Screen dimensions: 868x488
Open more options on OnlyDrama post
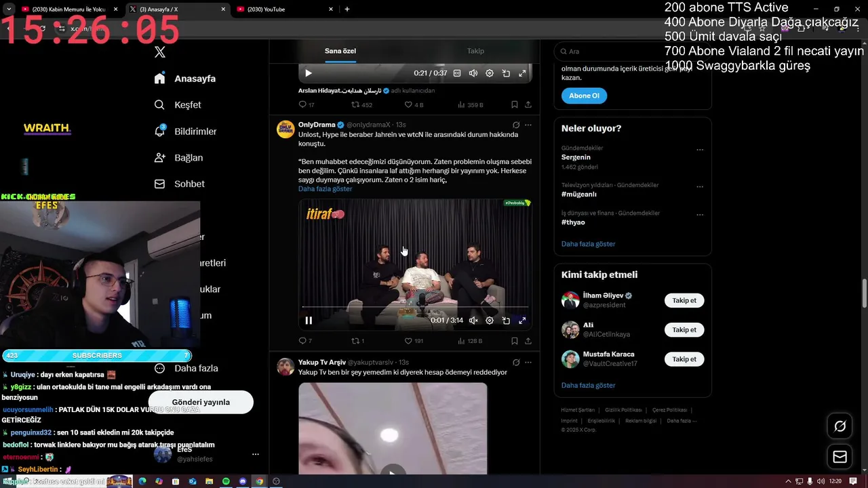pos(528,125)
